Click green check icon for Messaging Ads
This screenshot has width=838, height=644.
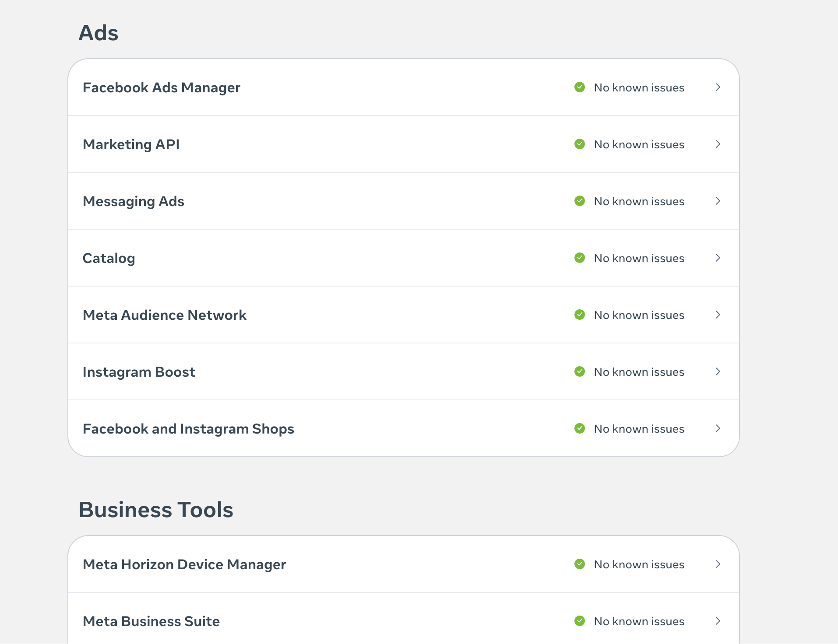(580, 201)
